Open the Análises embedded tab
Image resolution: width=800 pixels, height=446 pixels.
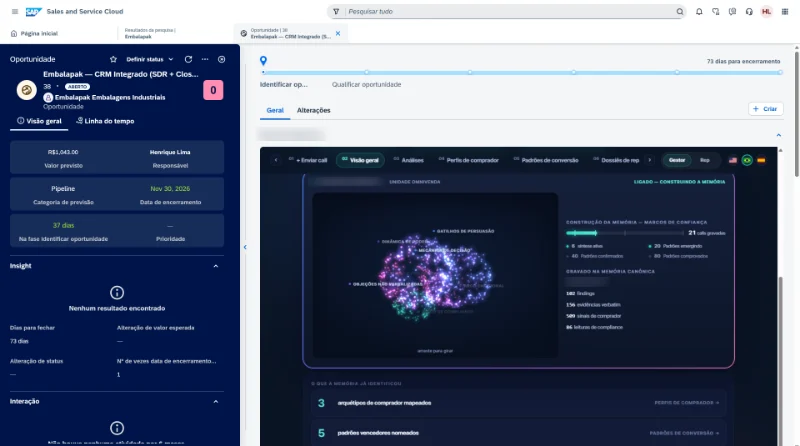(409, 160)
